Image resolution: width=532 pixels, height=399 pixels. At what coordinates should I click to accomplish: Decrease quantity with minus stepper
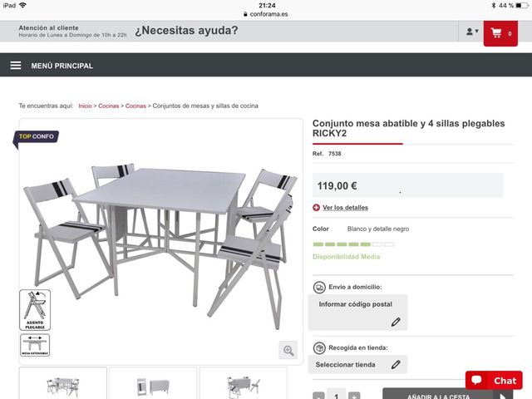pyautogui.click(x=318, y=396)
